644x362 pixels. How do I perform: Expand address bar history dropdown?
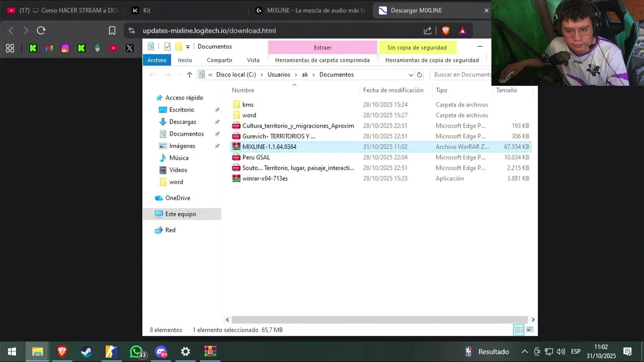tap(411, 74)
